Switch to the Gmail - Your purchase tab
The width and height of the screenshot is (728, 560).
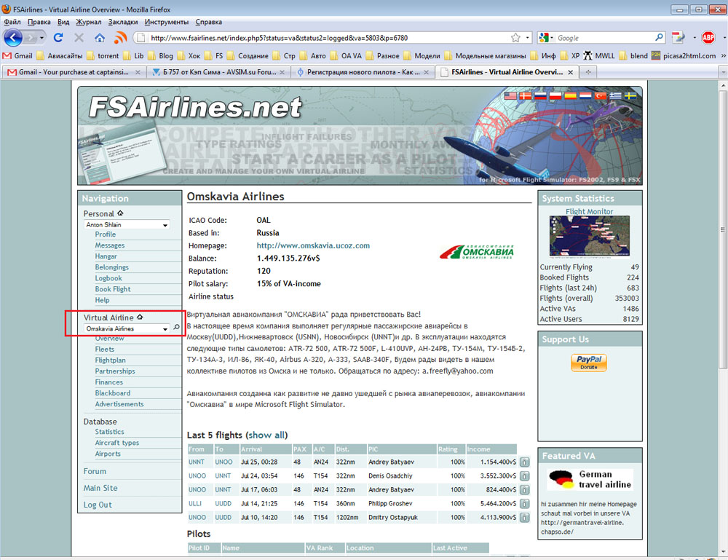point(74,72)
